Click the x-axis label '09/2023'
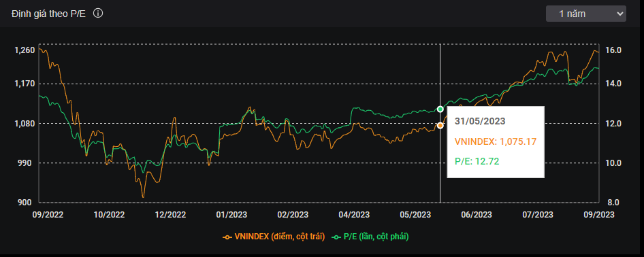Screen dimensions: 644x257 coord(599,215)
